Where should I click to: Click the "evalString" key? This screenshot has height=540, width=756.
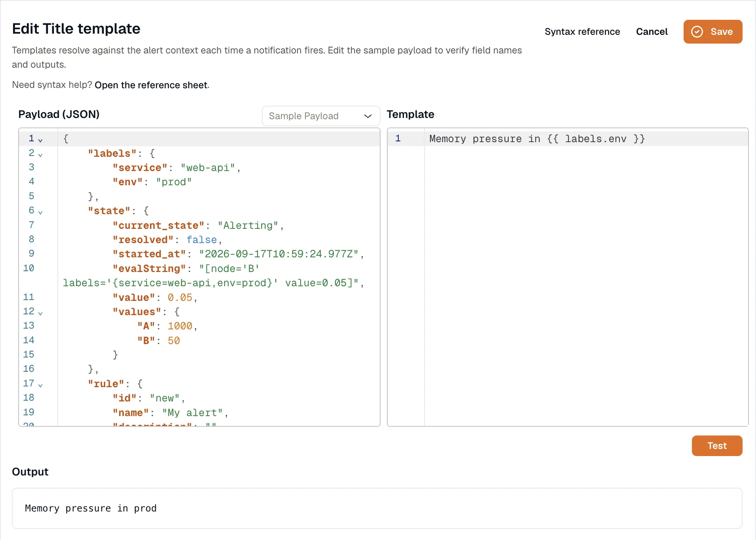click(x=149, y=269)
